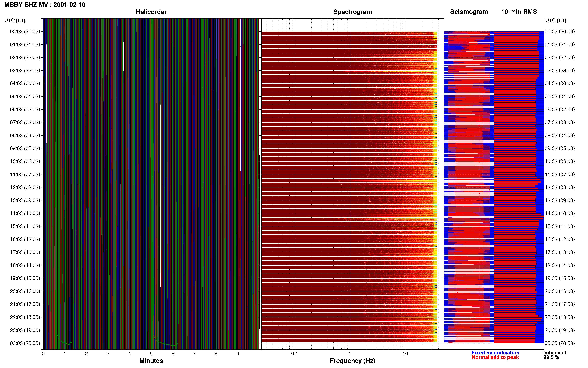Click left time label 04:03 (00:03)
Image resolution: width=588 pixels, height=368 pixels.
(x=25, y=83)
